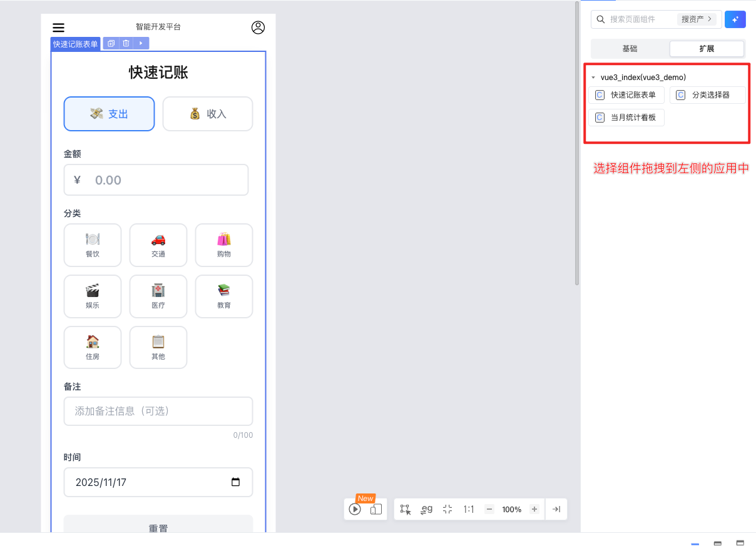Click the 智能开发平台 title text
This screenshot has height=551, width=756.
(x=158, y=27)
